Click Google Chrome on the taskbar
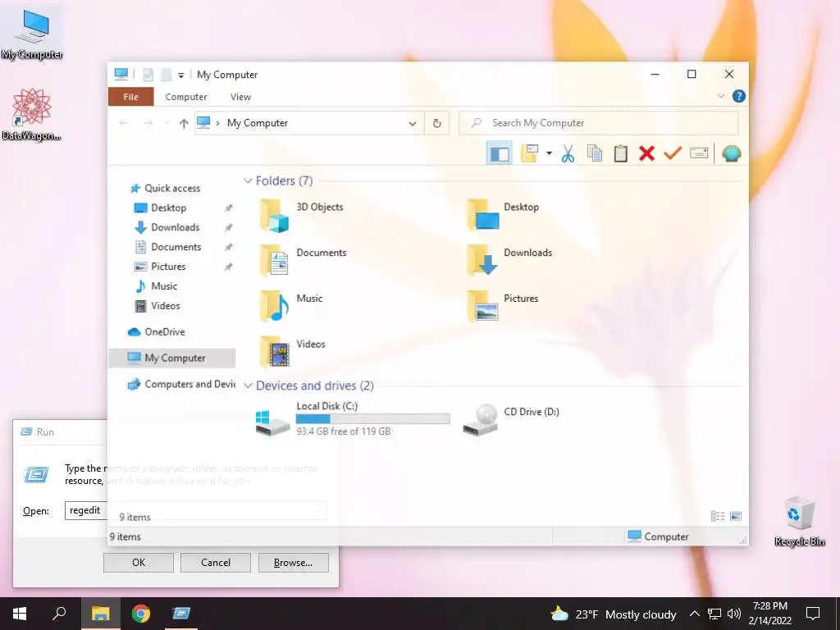 (x=141, y=614)
